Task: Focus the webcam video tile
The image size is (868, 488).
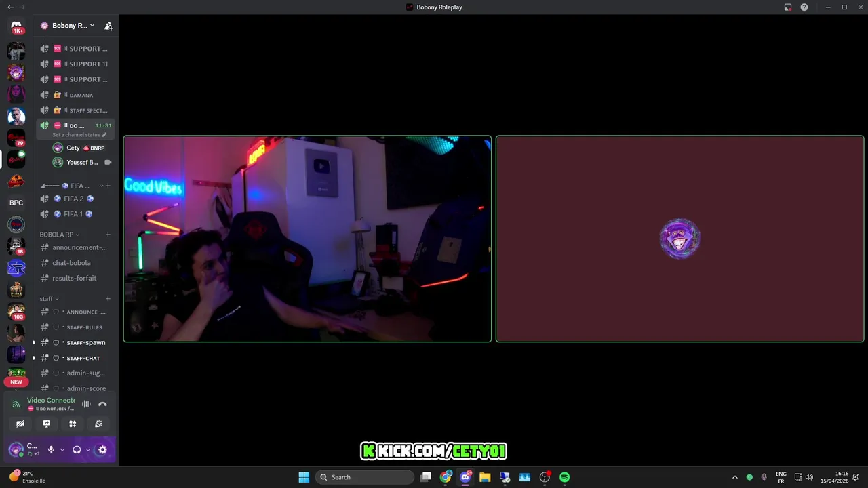Action: click(x=307, y=239)
